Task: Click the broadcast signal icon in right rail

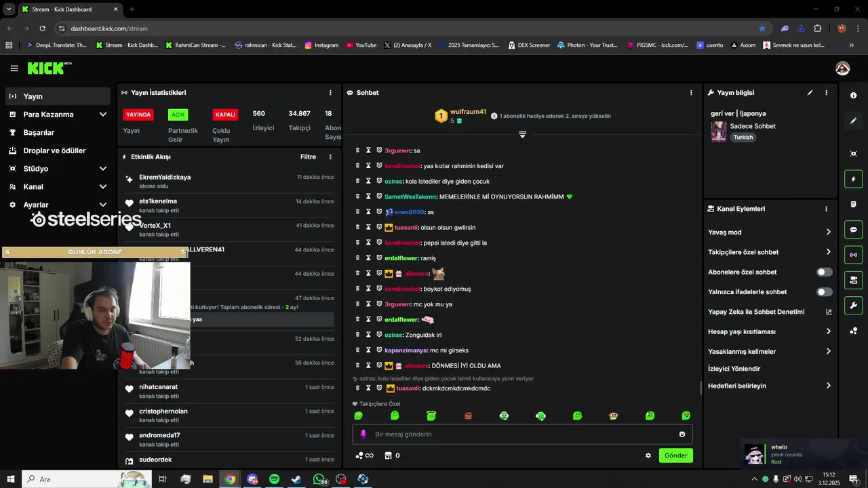Action: 853,255
